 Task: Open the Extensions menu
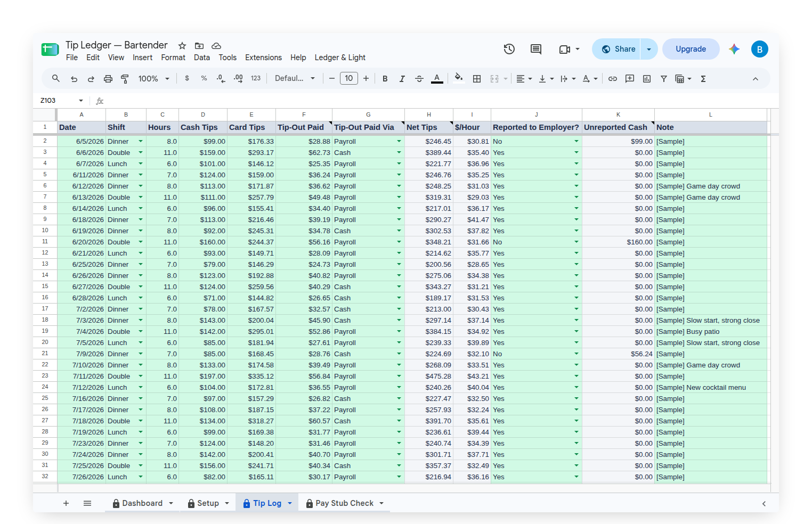tap(263, 58)
